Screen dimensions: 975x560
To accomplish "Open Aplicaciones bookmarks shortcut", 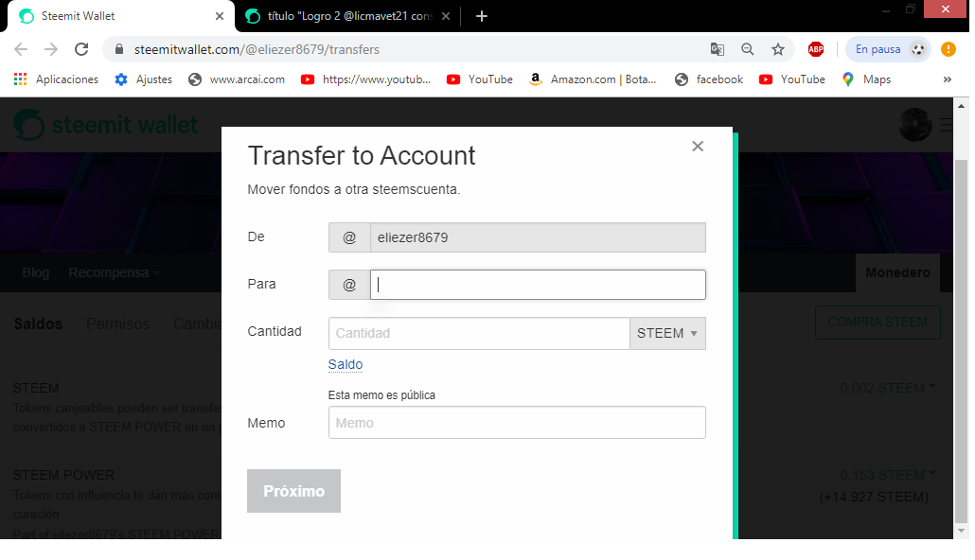I will (56, 79).
